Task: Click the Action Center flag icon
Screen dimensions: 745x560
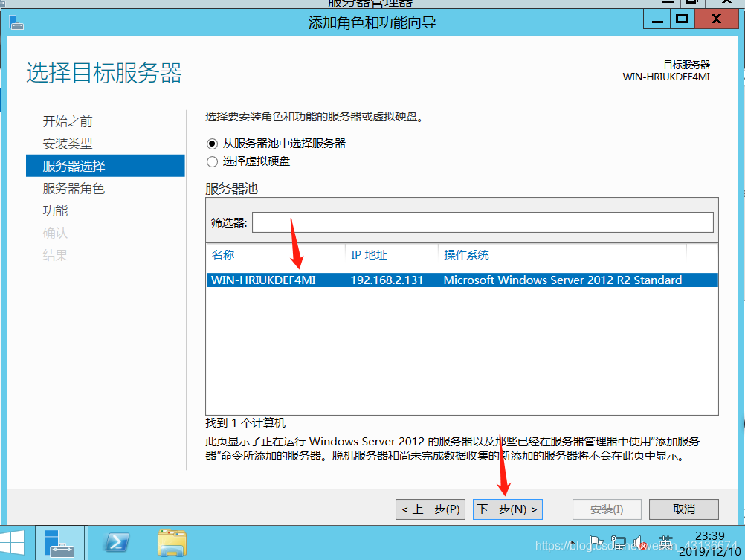Action: tap(596, 543)
